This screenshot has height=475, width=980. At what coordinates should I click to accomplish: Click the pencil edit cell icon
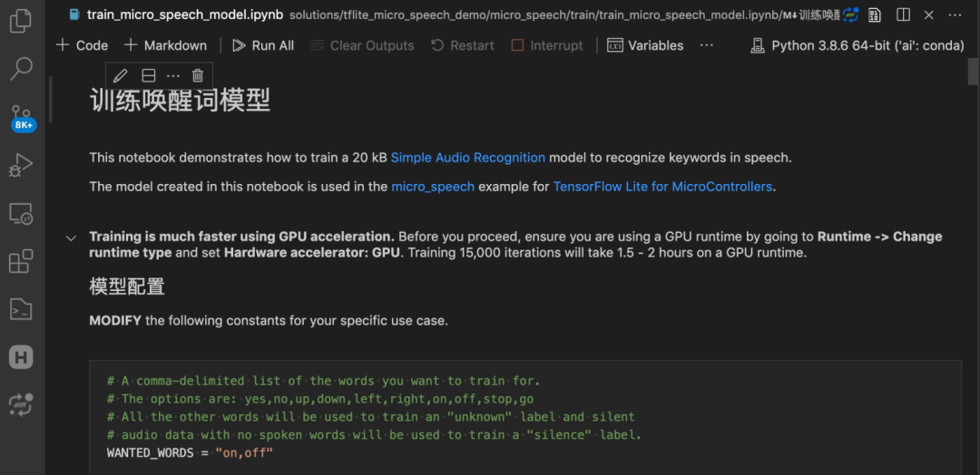[x=120, y=75]
